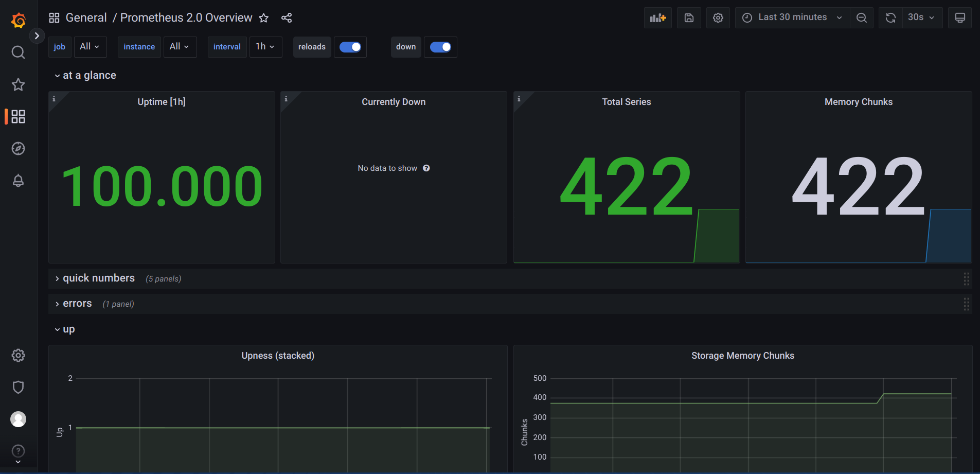Screen dimensions: 980x474
Task: Show info for Uptime [1h] panel
Action: 54,98
